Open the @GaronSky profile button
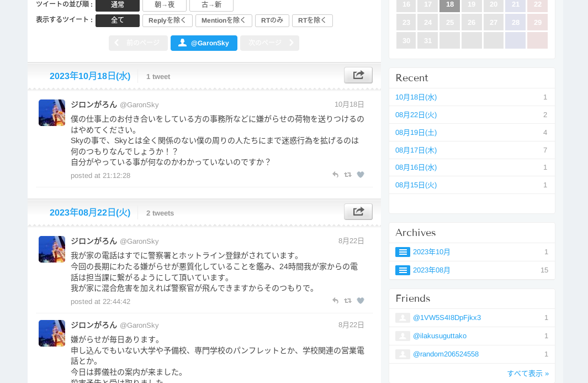The width and height of the screenshot is (588, 383). pyautogui.click(x=204, y=43)
